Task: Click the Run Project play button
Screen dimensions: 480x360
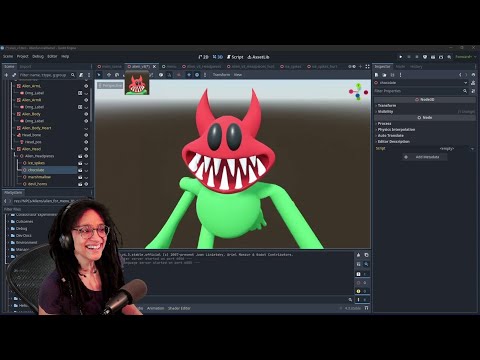Action: point(401,57)
